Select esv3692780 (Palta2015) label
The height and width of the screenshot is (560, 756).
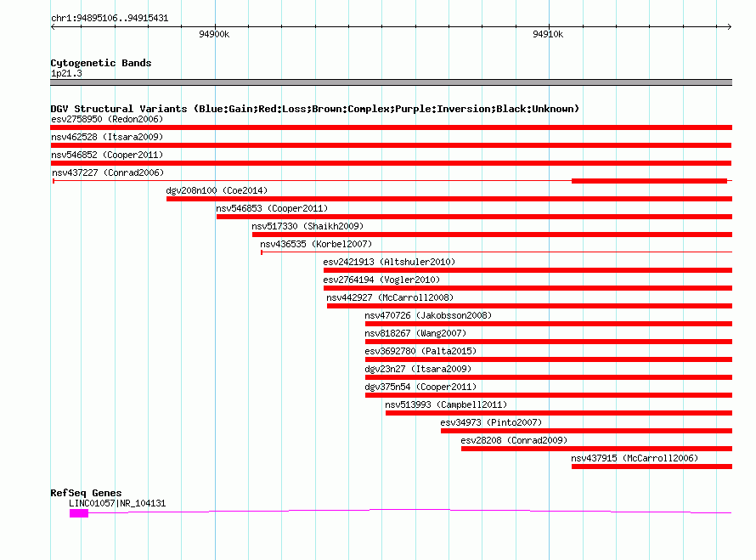[420, 351]
